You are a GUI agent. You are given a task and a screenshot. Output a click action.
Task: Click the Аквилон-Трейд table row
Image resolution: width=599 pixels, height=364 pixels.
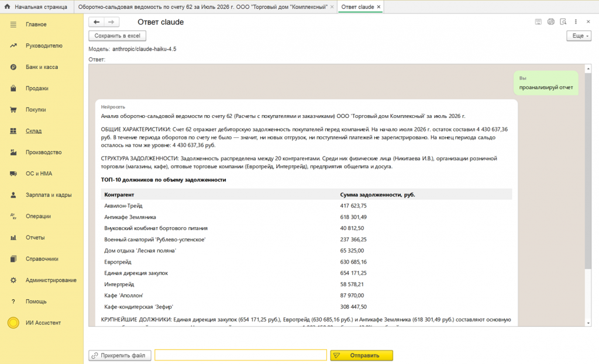click(x=307, y=206)
